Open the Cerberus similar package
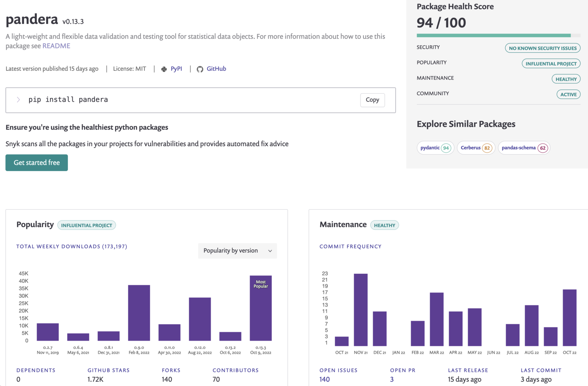This screenshot has height=386, width=588. click(476, 148)
